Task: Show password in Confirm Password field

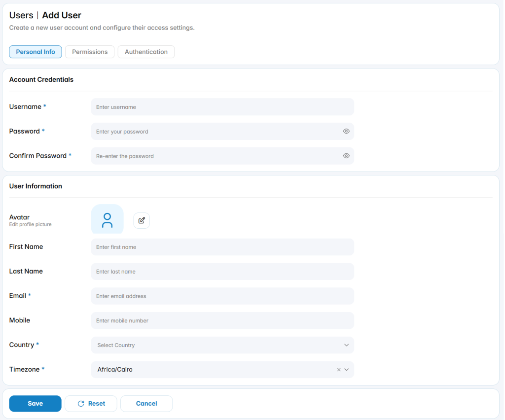Action: pyautogui.click(x=346, y=156)
